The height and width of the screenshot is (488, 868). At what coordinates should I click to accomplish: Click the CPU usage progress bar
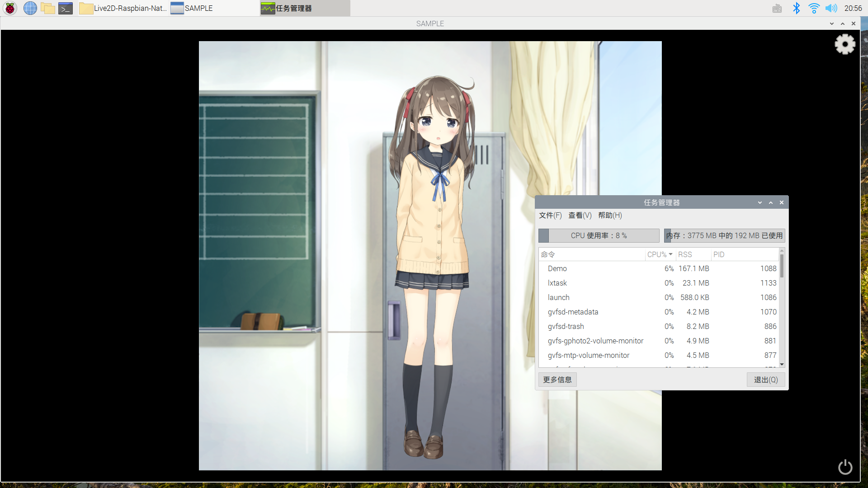[599, 236]
